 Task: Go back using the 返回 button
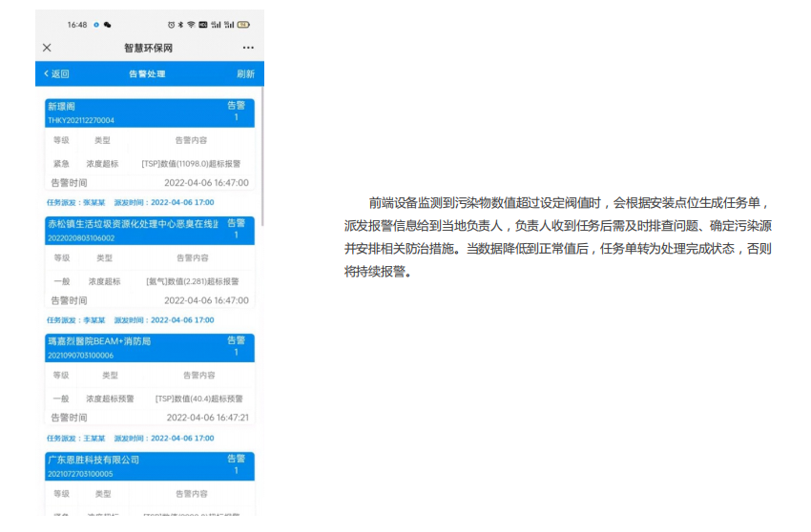(56, 74)
